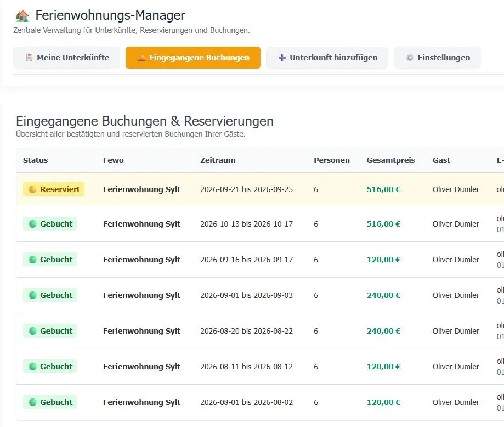Click the Zeitraum column header
504x427 pixels.
pos(218,160)
